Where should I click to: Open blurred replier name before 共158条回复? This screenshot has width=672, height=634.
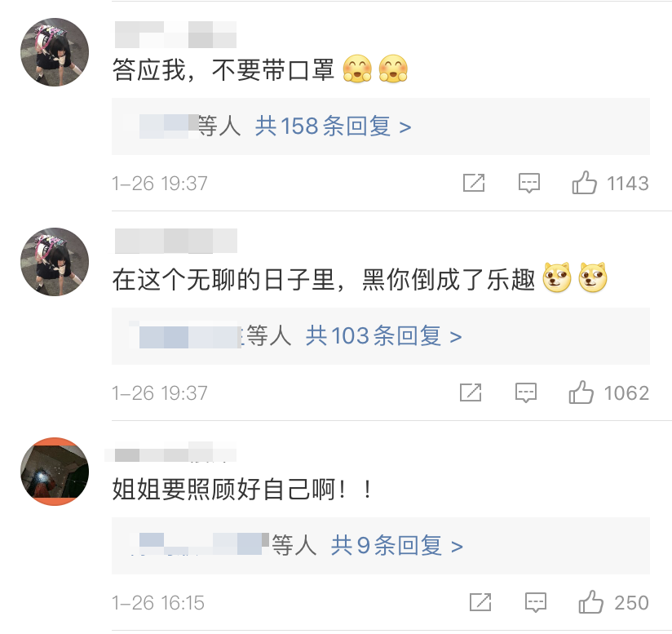170,126
